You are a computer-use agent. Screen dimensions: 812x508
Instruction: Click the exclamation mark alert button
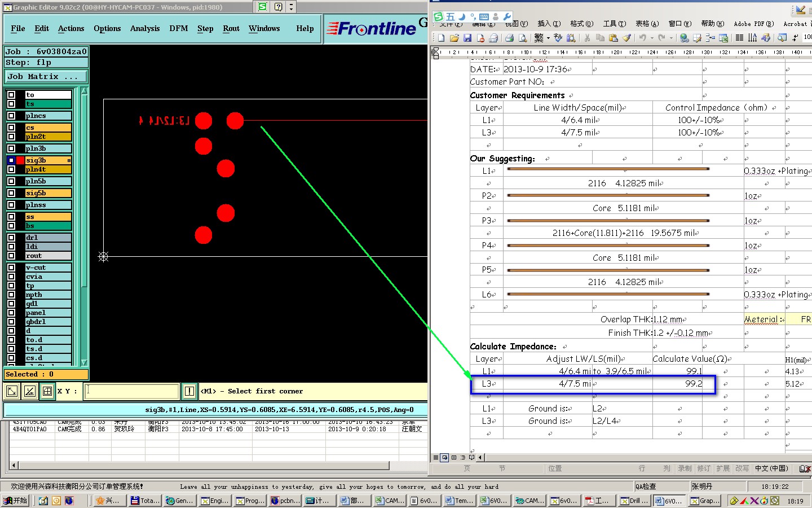(x=189, y=391)
